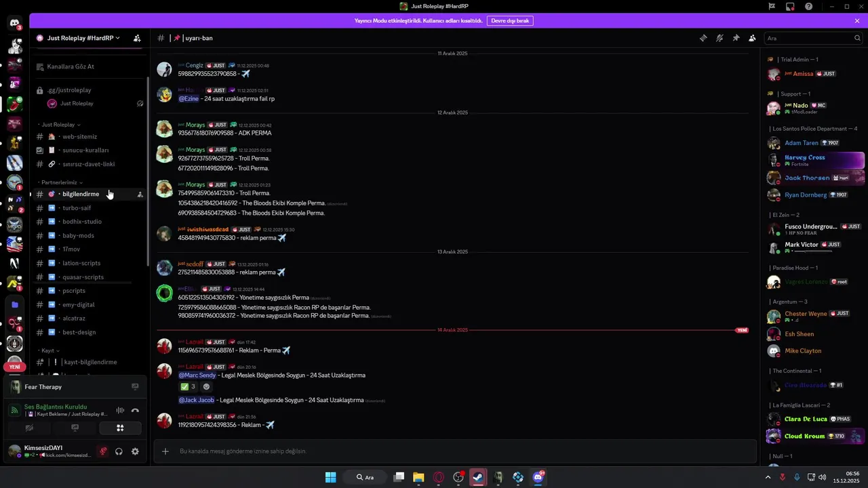Open File Explorer from the taskbar
868x488 pixels.
coord(418,477)
